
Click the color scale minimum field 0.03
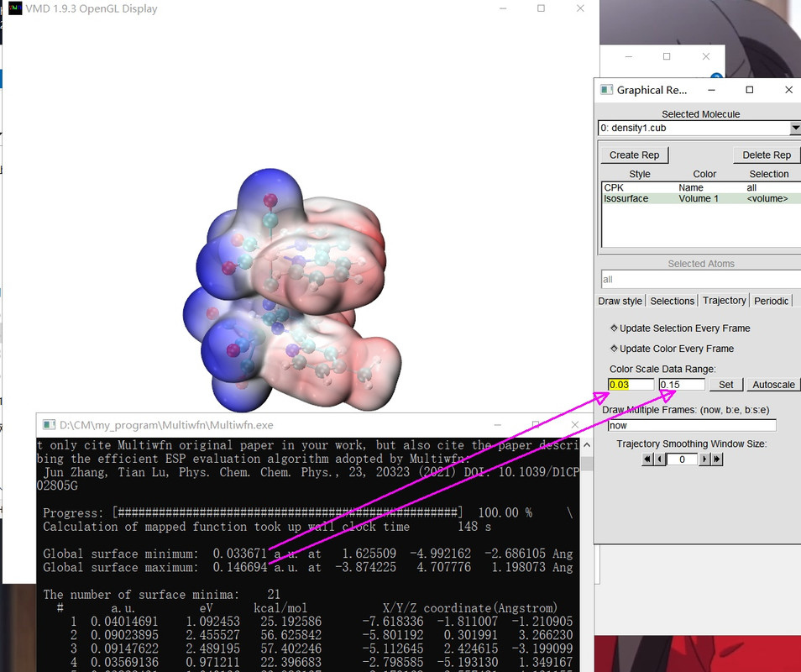pos(631,385)
